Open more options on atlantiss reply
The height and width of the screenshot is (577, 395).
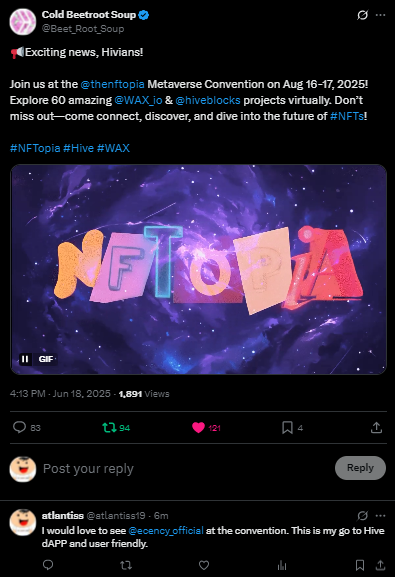pos(380,516)
